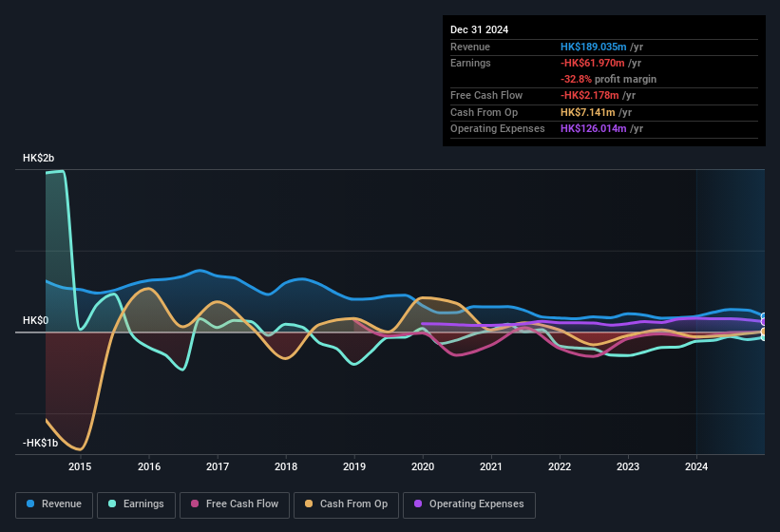This screenshot has height=532, width=780.
Task: Click the HK$189.035m revenue value
Action: tap(593, 47)
